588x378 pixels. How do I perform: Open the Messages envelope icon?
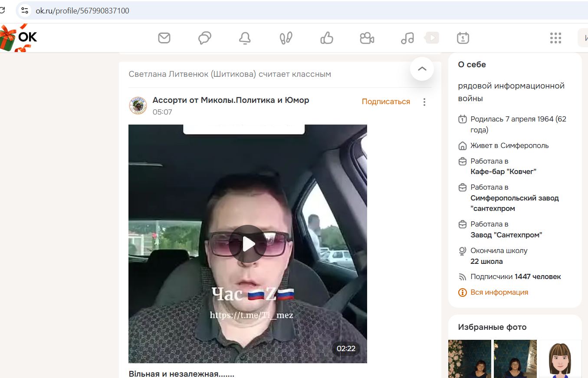point(164,38)
